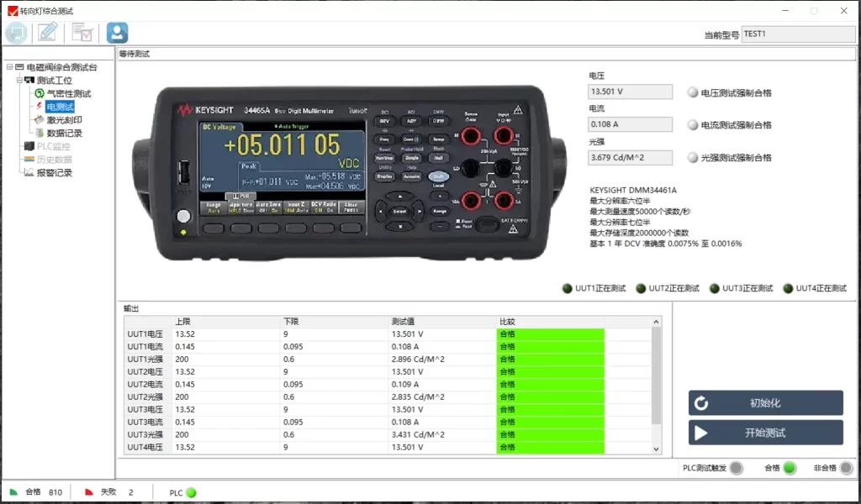This screenshot has width=861, height=504.
Task: Click the 报警记录 chart icon
Action: 29,172
